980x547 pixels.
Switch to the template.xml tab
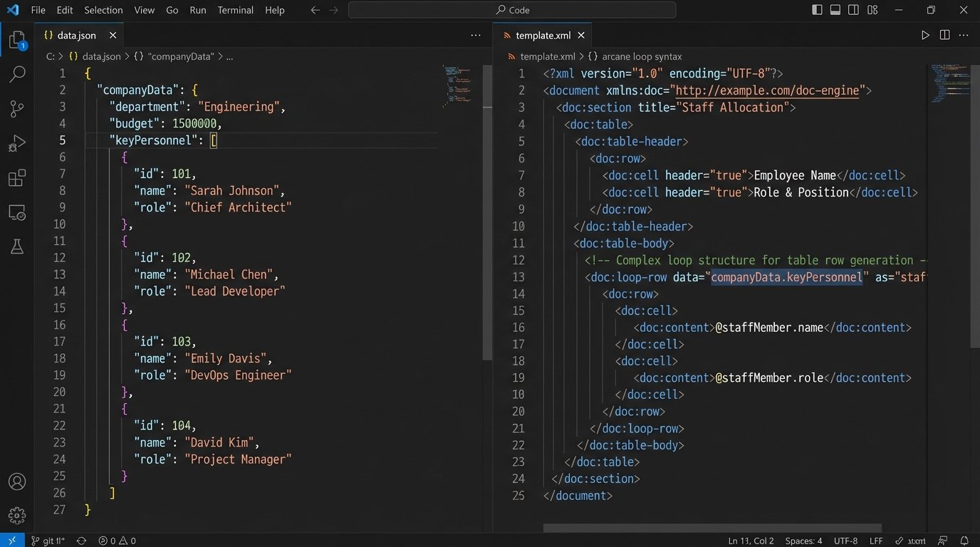pyautogui.click(x=543, y=35)
